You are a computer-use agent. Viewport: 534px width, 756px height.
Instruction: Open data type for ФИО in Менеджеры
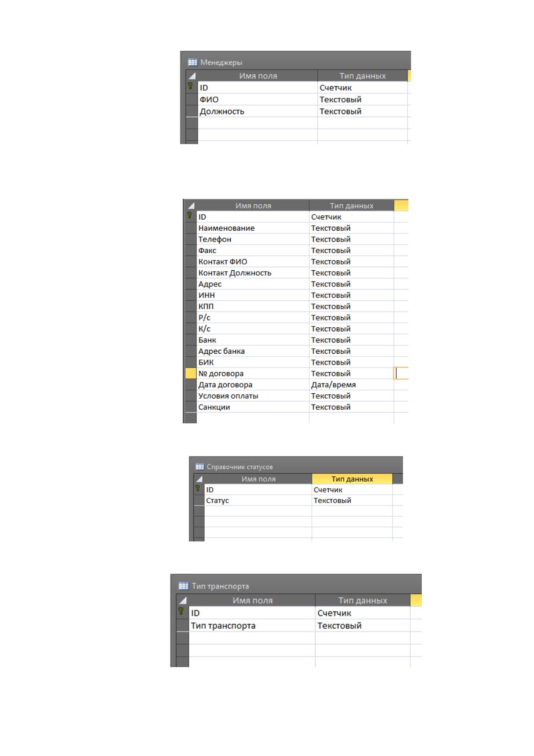(x=362, y=100)
